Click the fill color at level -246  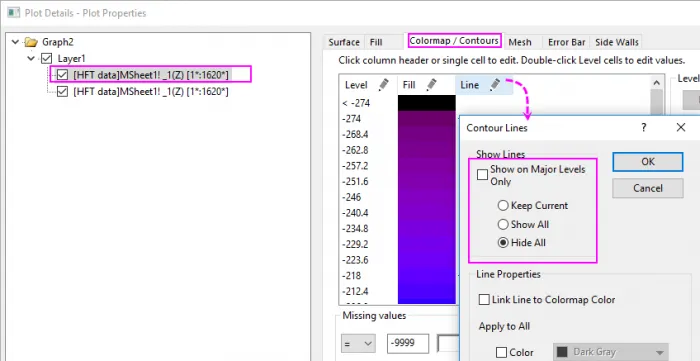coord(427,197)
